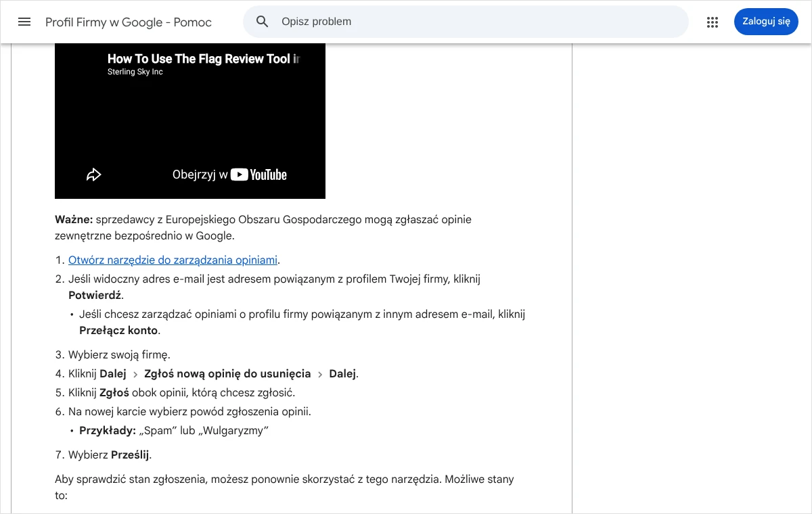Open the Otwórz narzędzie do zarządzania opiniami link
Image resolution: width=812 pixels, height=514 pixels.
173,260
